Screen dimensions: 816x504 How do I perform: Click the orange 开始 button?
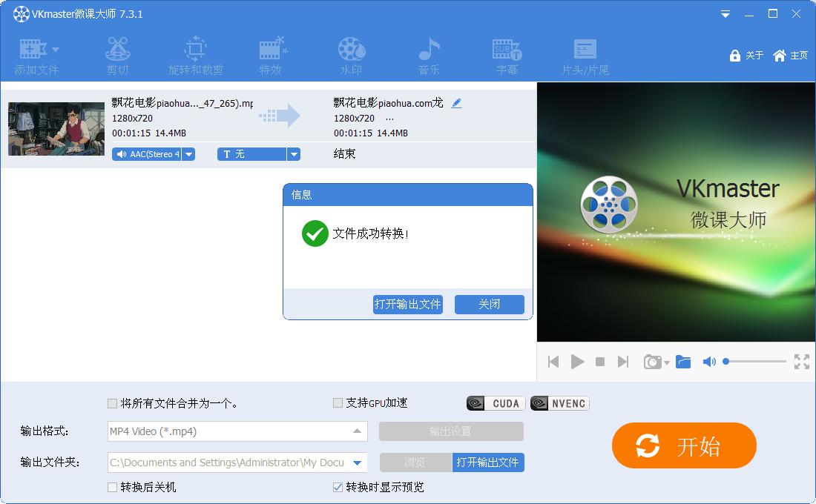684,446
